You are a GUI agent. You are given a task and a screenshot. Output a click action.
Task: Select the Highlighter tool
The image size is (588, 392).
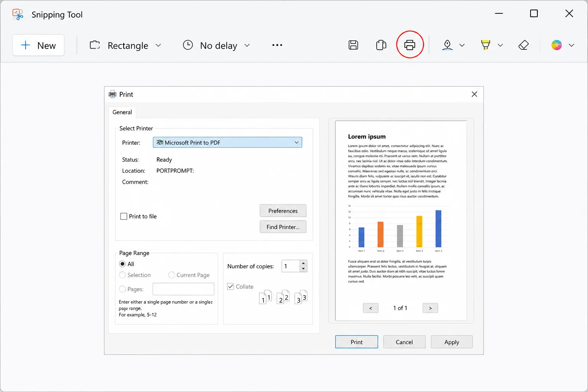tap(485, 45)
